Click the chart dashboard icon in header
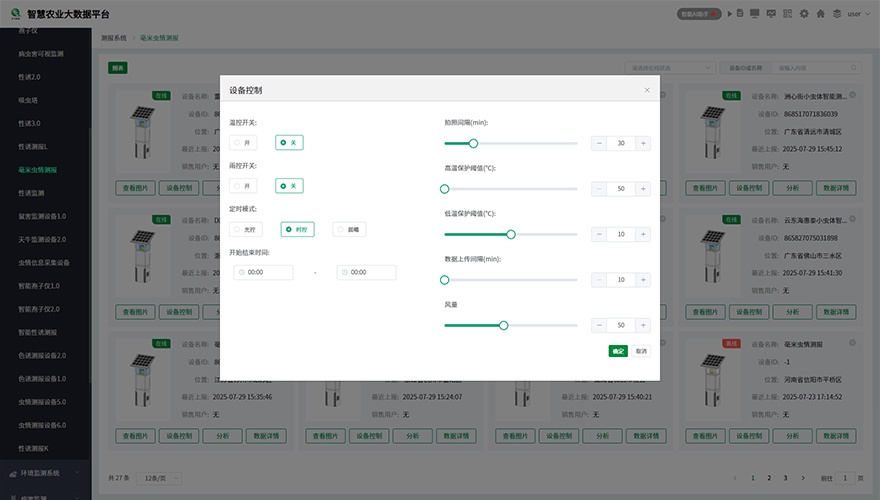This screenshot has width=880, height=500. click(x=771, y=14)
